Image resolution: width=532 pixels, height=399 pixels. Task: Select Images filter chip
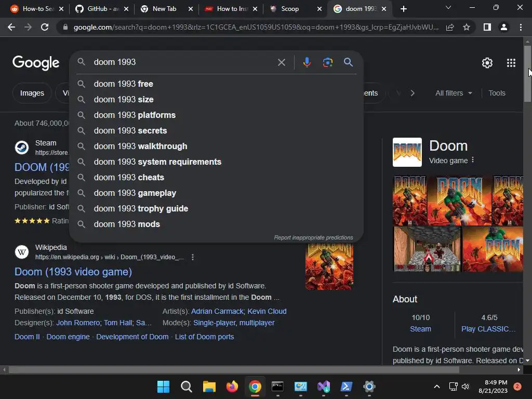click(32, 93)
